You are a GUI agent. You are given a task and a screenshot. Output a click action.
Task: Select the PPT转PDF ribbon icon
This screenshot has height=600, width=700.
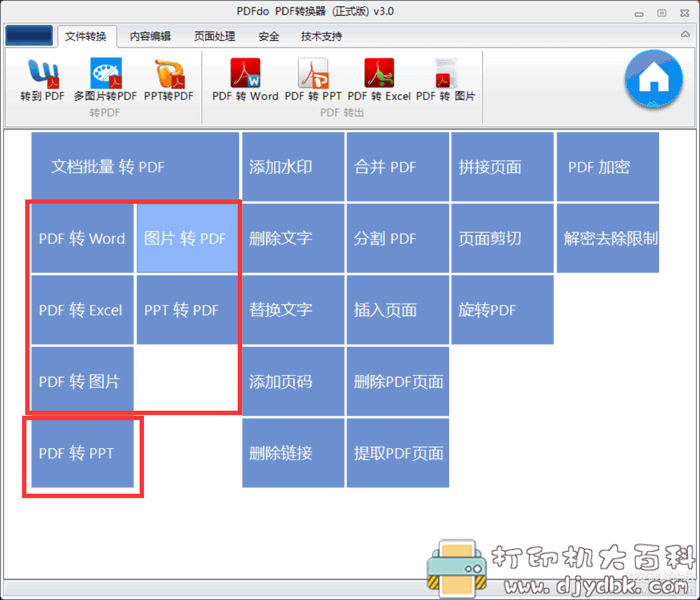click(169, 79)
